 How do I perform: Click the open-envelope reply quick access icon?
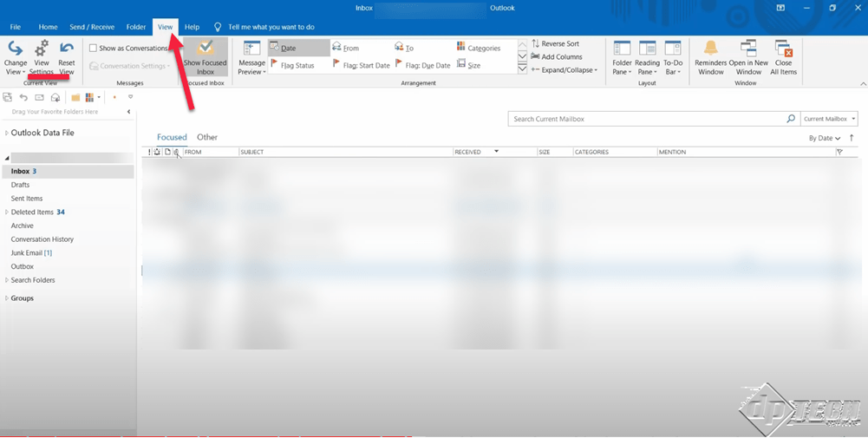point(55,97)
